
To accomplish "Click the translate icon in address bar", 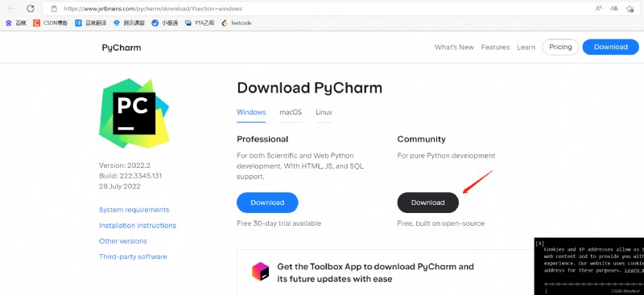I will tap(614, 8).
